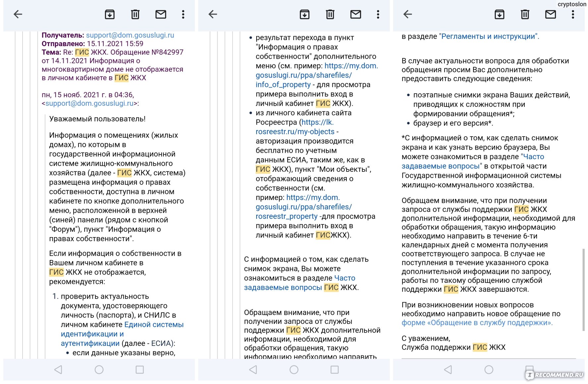Open 'Единой системы идентификации и аутентификации' link

122,334
